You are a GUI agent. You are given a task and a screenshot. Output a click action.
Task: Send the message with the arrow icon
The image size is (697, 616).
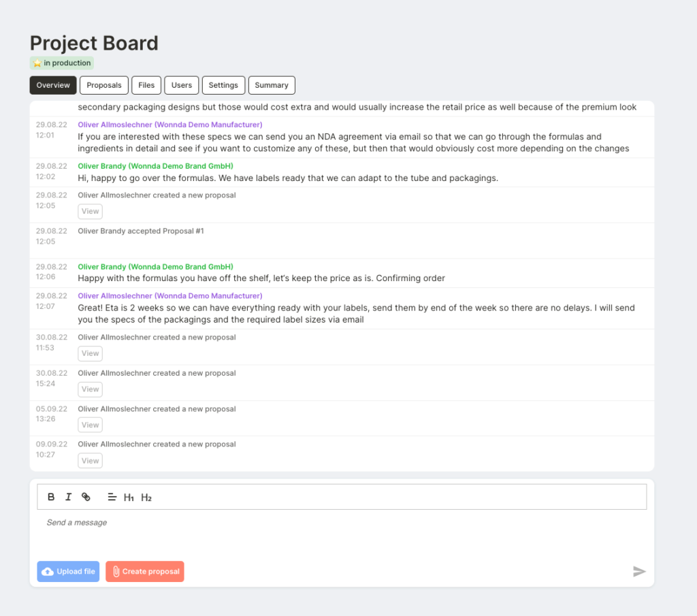click(x=638, y=572)
